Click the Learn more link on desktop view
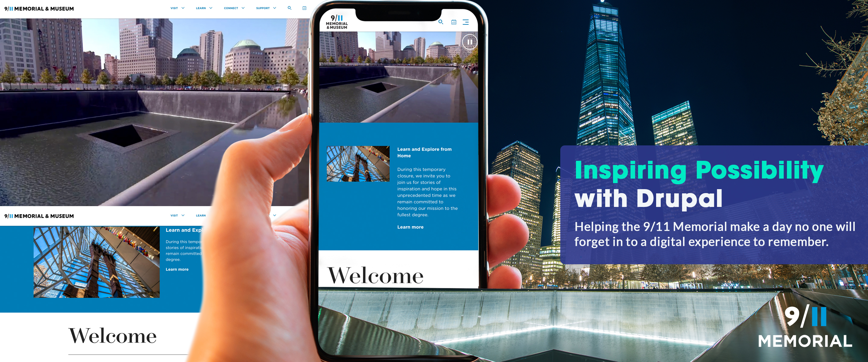Viewport: 868px width, 362px height. 177,269
